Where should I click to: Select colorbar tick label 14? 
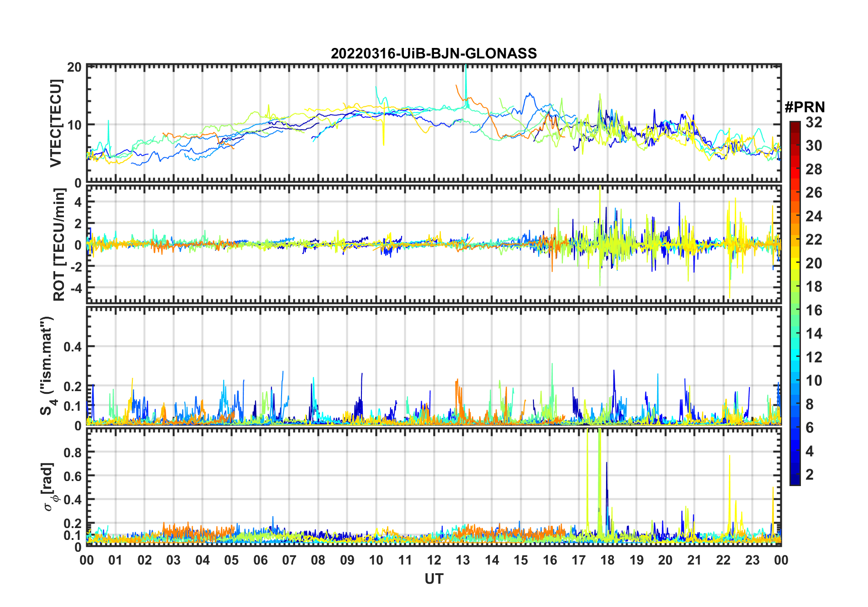814,334
